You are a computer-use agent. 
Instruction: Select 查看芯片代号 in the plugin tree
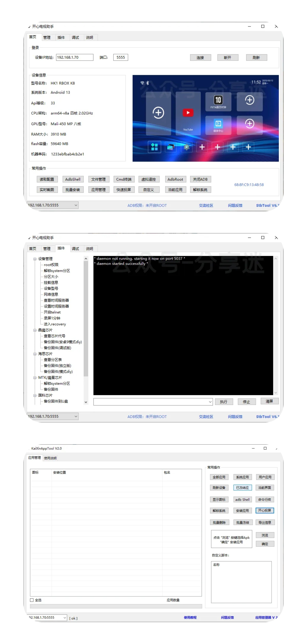pos(54,336)
